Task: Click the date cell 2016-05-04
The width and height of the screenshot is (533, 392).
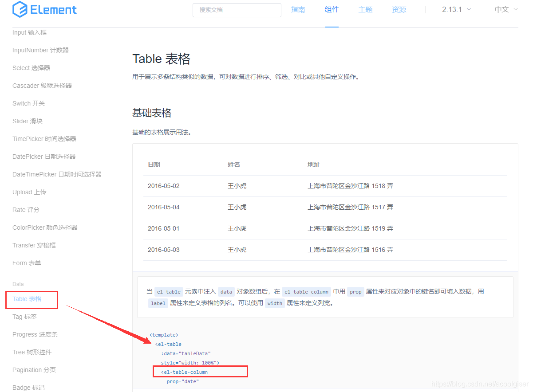Action: [164, 207]
